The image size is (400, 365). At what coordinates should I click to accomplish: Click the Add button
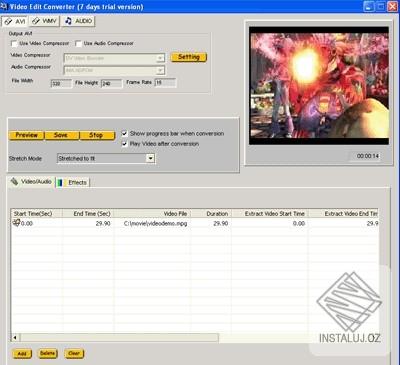(x=22, y=354)
